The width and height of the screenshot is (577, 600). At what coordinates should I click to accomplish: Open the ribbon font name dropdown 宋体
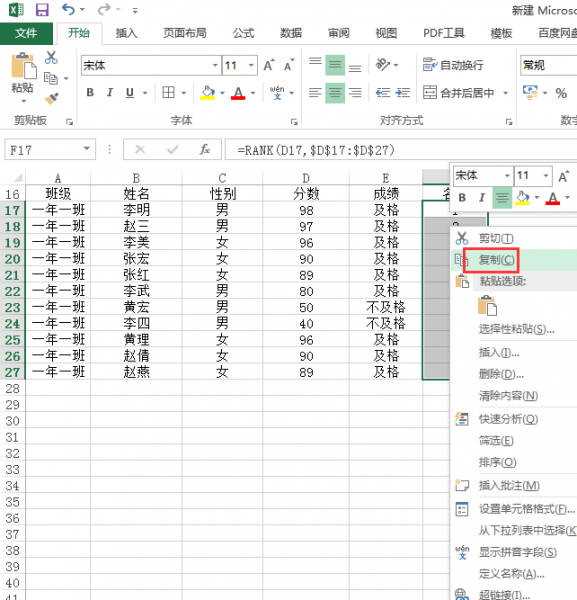(215, 65)
